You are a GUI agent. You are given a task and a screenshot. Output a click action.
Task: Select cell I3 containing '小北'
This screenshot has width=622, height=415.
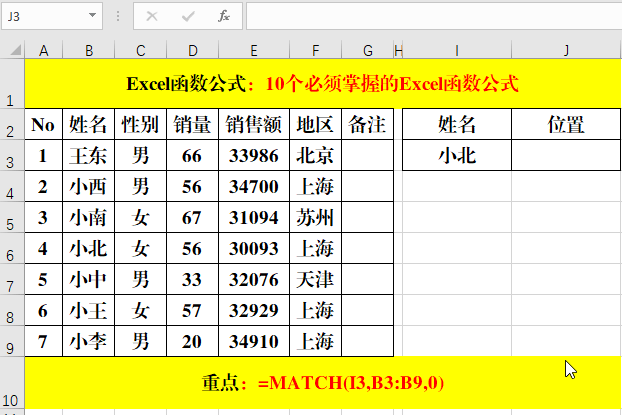[x=457, y=155]
